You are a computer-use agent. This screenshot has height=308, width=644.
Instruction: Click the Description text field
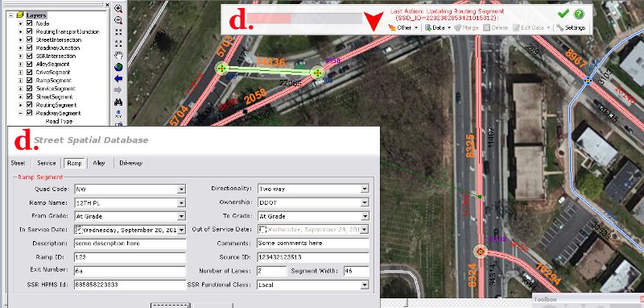tap(130, 243)
